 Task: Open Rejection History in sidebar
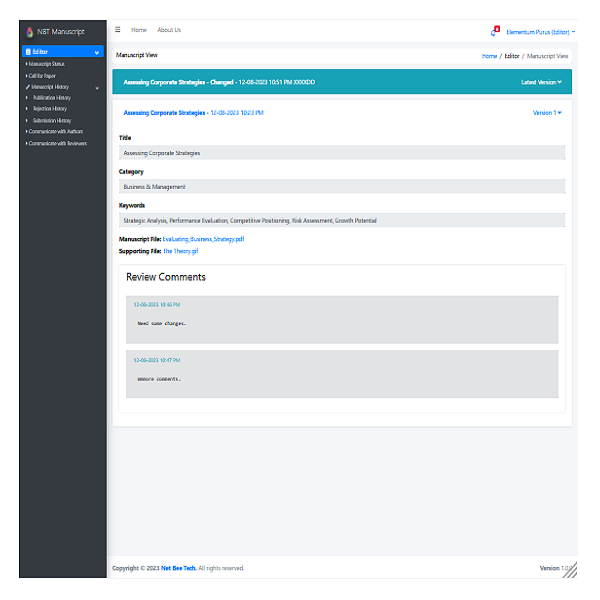(x=50, y=109)
